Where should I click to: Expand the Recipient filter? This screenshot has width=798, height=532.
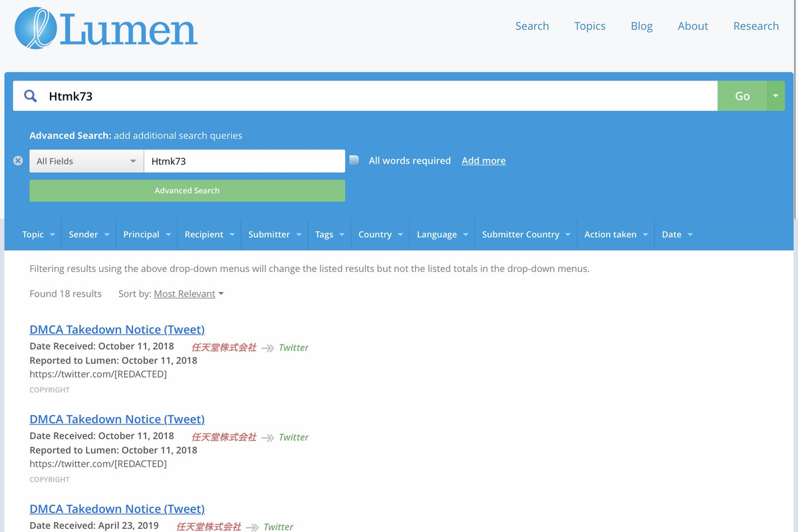coord(209,234)
